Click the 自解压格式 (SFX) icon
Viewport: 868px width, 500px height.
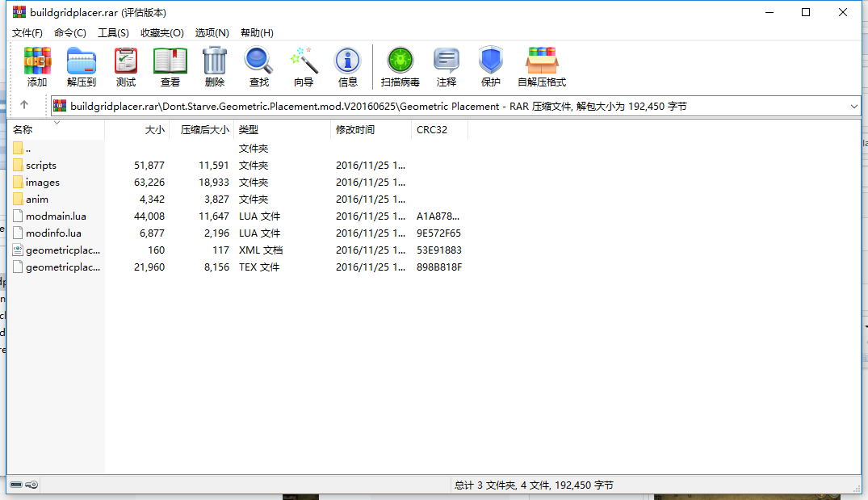pos(542,61)
